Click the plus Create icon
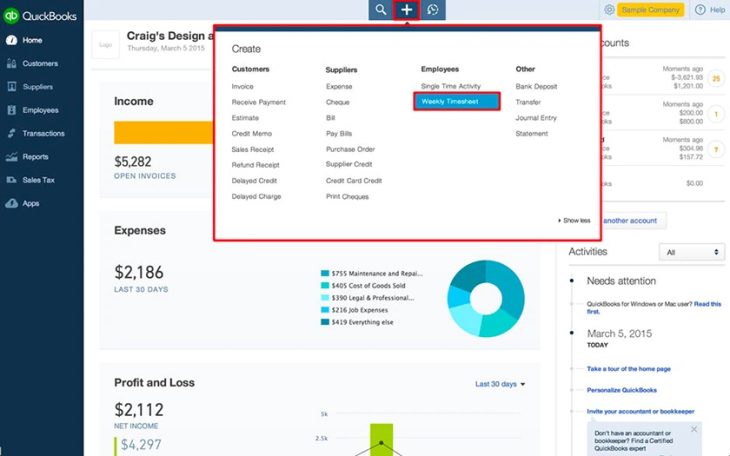 pos(406,10)
